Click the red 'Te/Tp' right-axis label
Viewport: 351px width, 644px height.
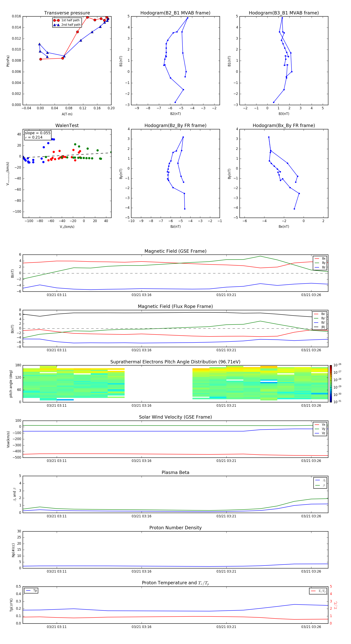point(336,605)
